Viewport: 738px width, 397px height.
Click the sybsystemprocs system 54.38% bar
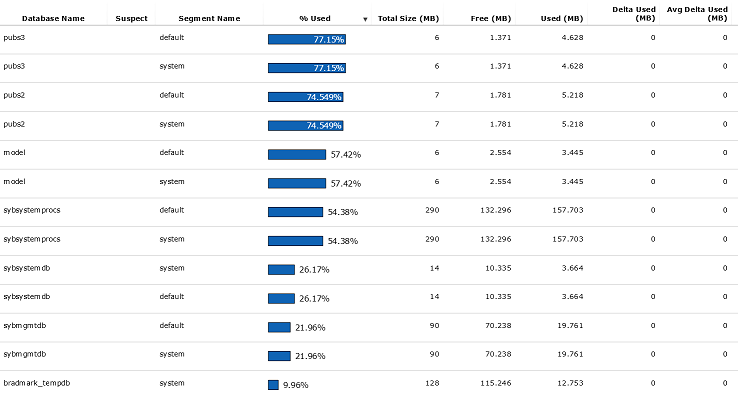tap(296, 241)
